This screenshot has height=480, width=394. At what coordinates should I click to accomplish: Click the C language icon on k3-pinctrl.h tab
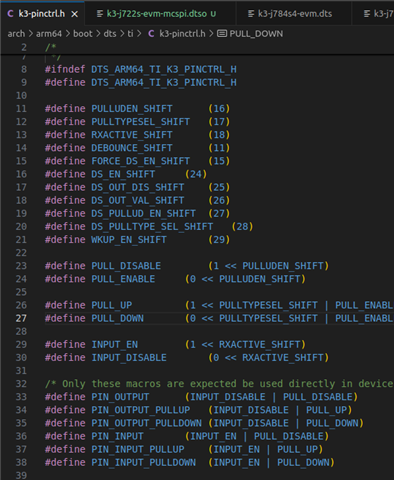click(x=10, y=14)
